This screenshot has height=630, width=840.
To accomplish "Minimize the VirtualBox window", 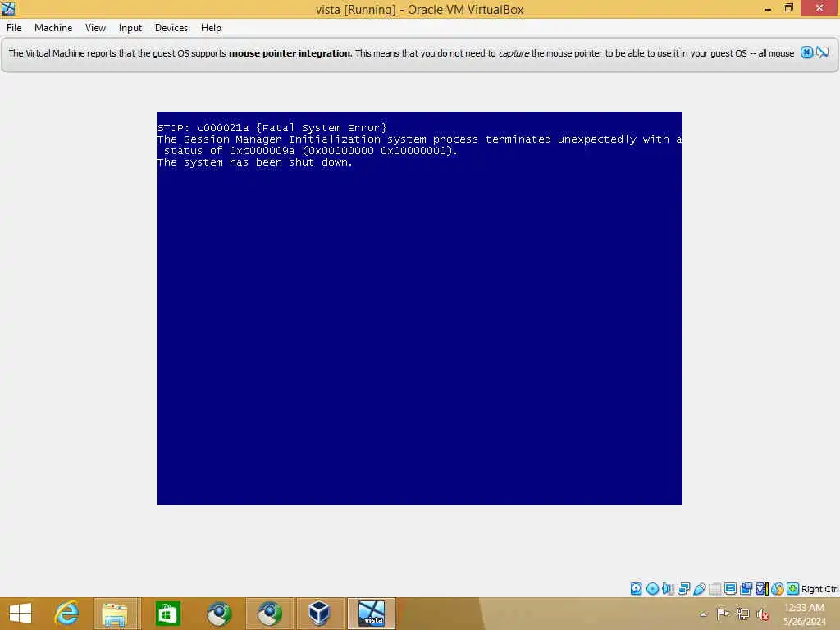I will click(768, 8).
